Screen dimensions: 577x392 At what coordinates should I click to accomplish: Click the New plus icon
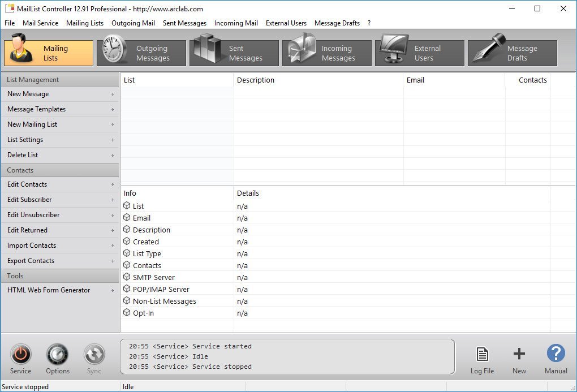tap(519, 354)
